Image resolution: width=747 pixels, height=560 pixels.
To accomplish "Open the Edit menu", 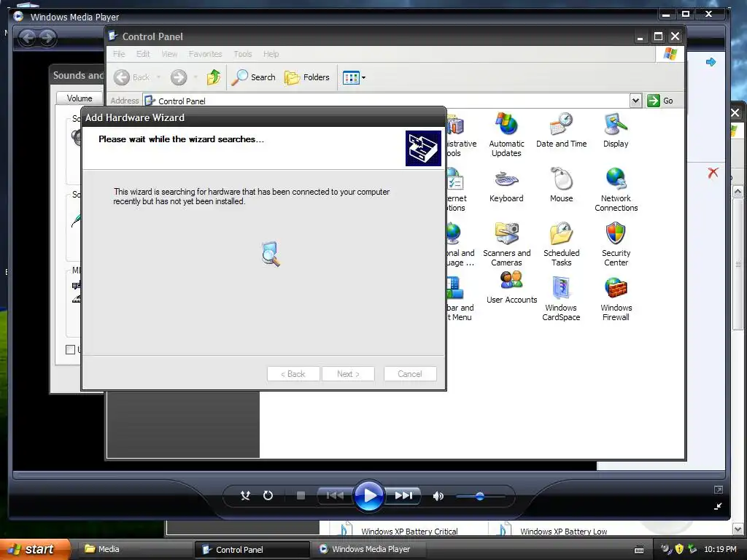I will tap(143, 54).
